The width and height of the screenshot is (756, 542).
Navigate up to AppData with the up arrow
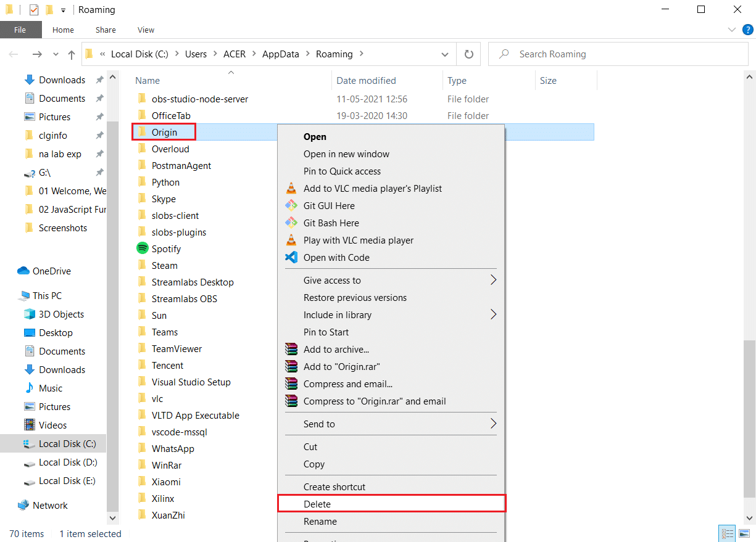pos(72,54)
